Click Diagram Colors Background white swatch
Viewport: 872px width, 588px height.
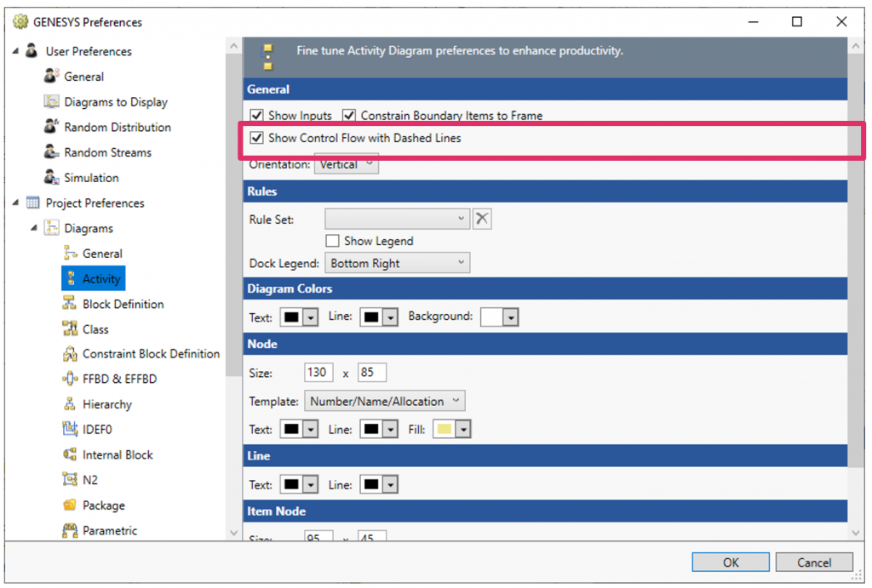491,317
